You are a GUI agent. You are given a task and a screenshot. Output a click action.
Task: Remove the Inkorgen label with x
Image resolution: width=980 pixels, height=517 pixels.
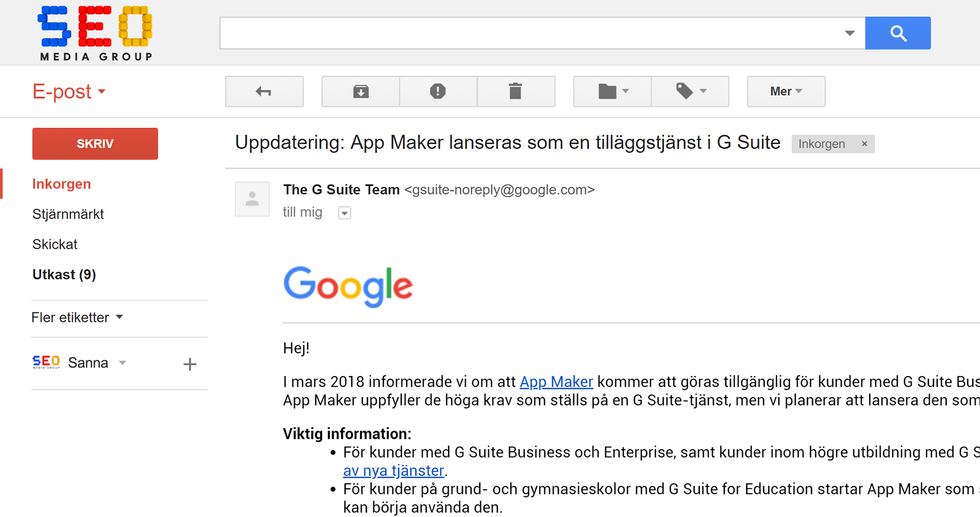pyautogui.click(x=865, y=144)
